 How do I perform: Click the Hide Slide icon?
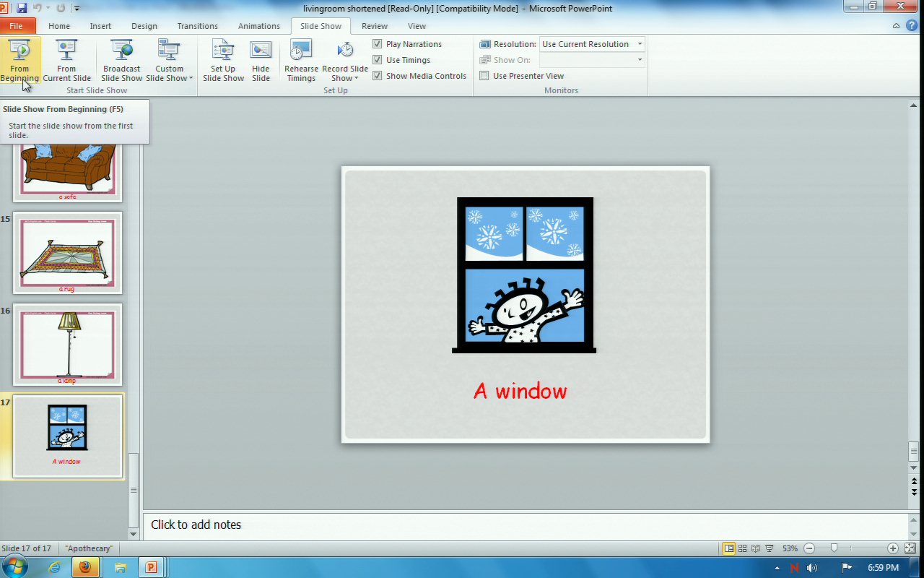click(x=261, y=60)
